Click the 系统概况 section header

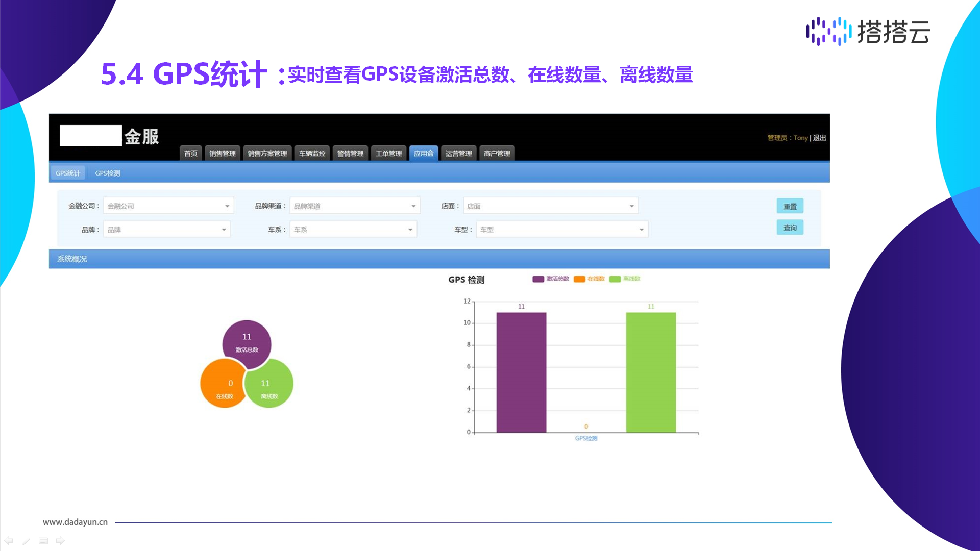(439, 259)
